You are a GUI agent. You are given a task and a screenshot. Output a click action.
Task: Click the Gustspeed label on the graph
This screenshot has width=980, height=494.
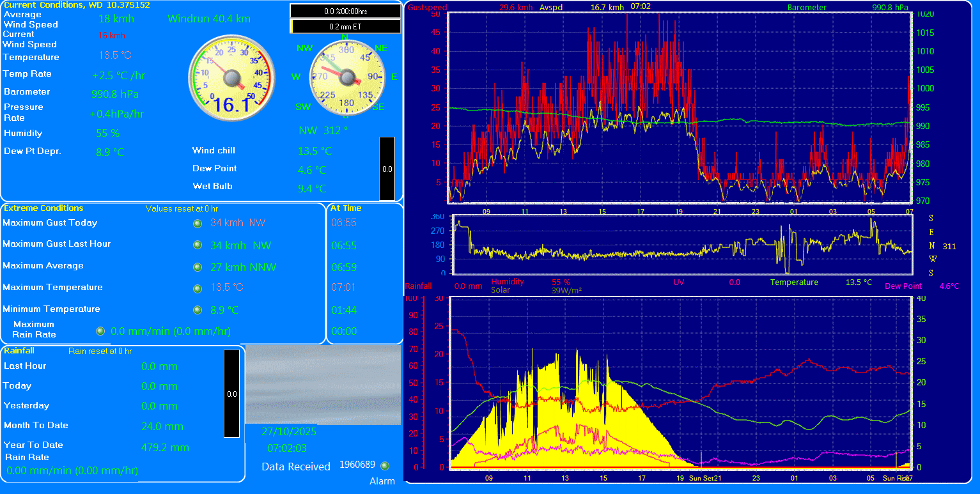pos(427,8)
